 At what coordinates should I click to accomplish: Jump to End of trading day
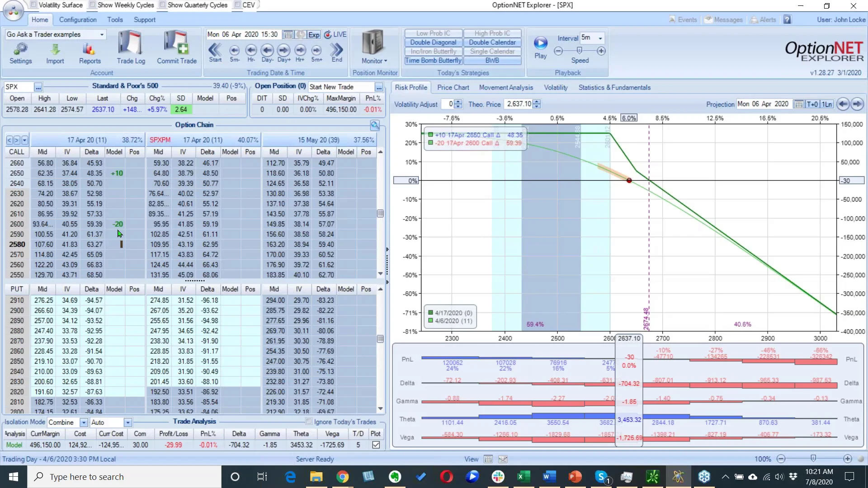[337, 52]
